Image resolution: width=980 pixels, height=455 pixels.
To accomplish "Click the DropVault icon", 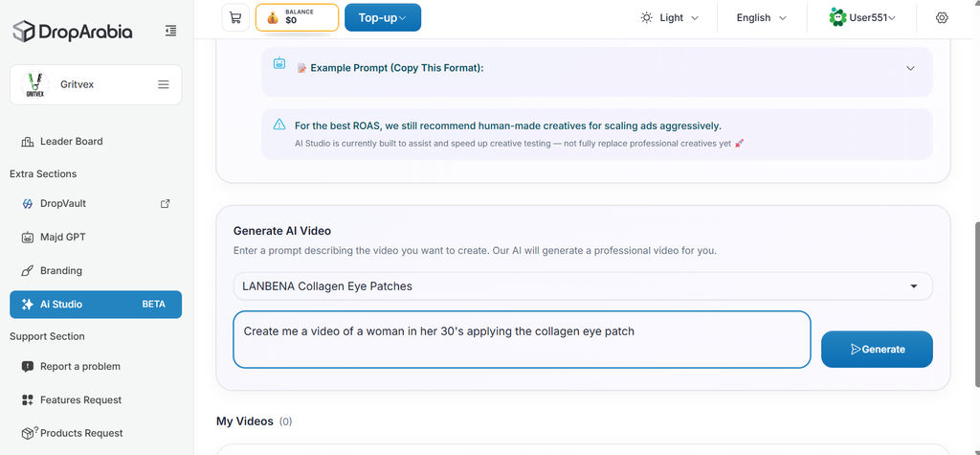I will coord(28,203).
